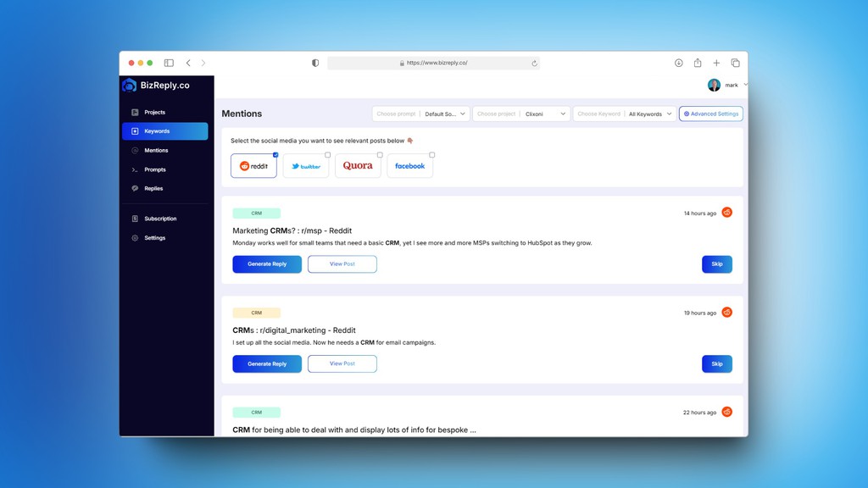
Task: Go back with browser back arrow
Action: (188, 63)
